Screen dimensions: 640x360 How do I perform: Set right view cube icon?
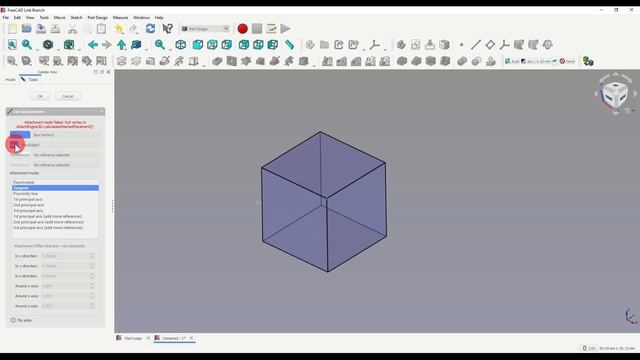pyautogui.click(x=227, y=44)
